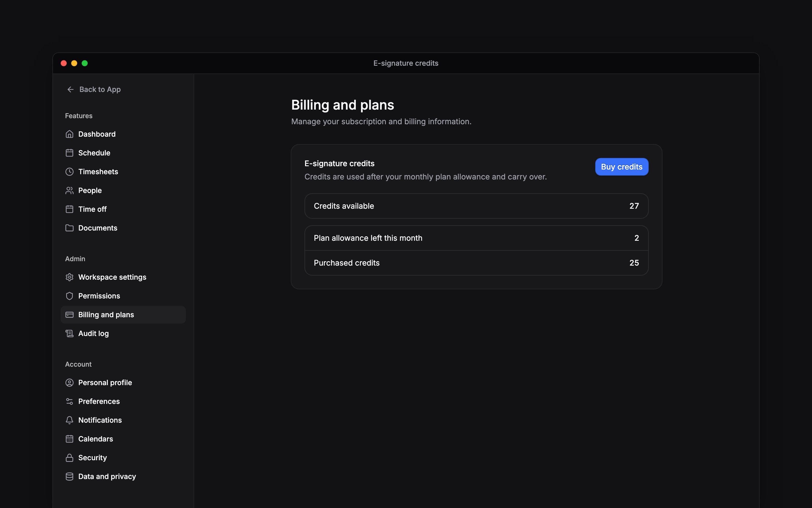The image size is (812, 508).
Task: Open the Security settings page
Action: click(x=123, y=458)
